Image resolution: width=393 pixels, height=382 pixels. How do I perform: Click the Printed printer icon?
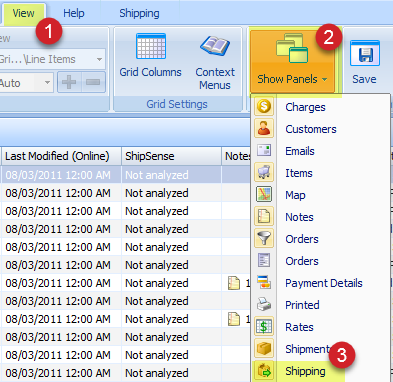tap(264, 304)
